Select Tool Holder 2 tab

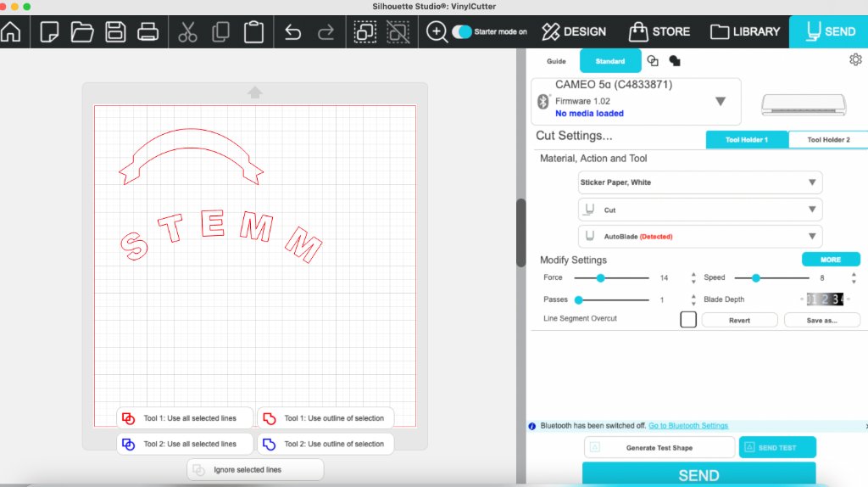click(828, 140)
